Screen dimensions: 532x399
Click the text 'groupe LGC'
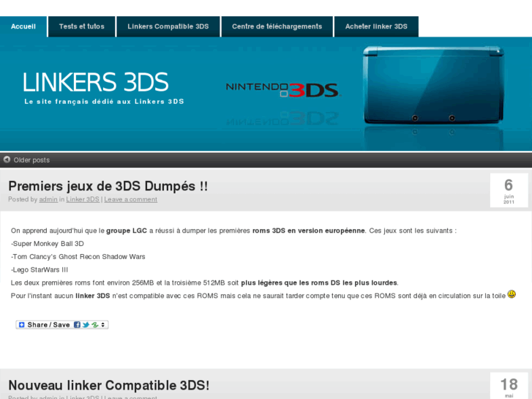click(x=127, y=231)
